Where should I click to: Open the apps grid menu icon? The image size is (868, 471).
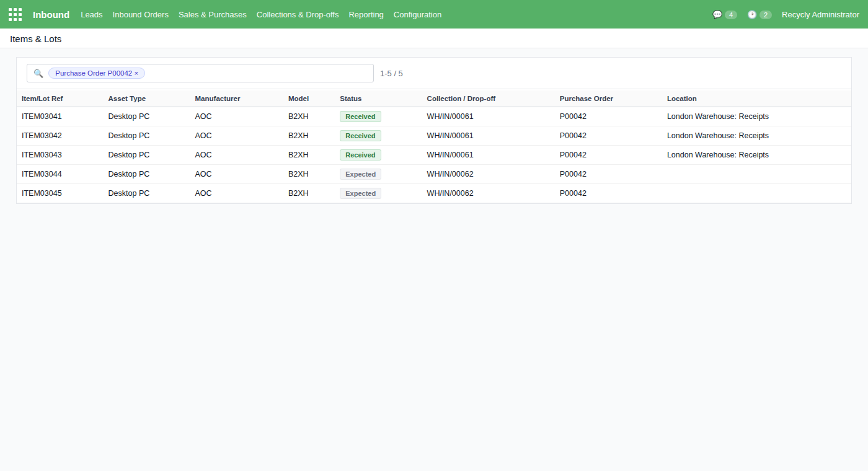coord(15,14)
